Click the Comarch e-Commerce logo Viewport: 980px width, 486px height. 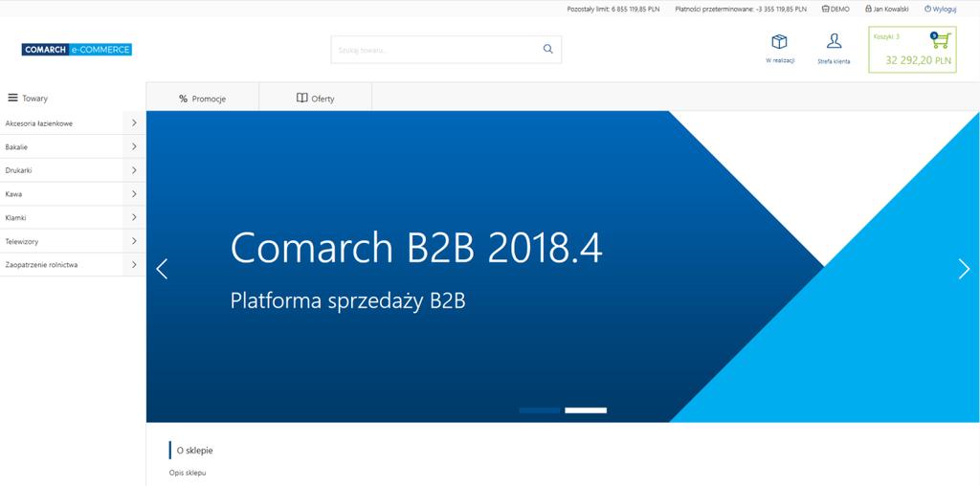coord(77,50)
